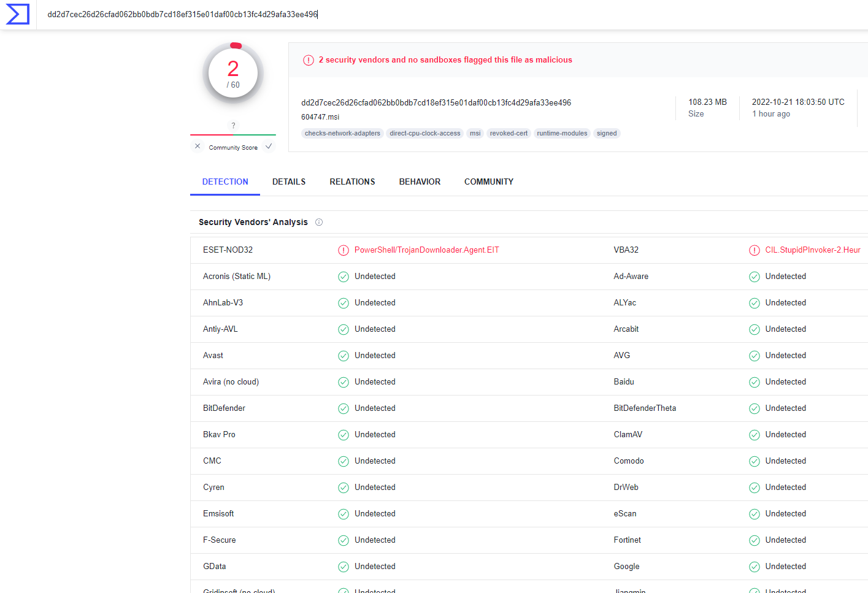This screenshot has height=593, width=868.
Task: Click the green check icon for AhnLab-V3
Action: click(x=344, y=303)
